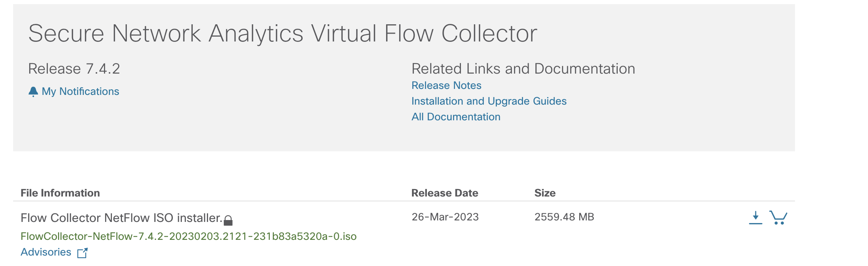Click the 2559.48 MB size value
The height and width of the screenshot is (266, 868).
564,217
